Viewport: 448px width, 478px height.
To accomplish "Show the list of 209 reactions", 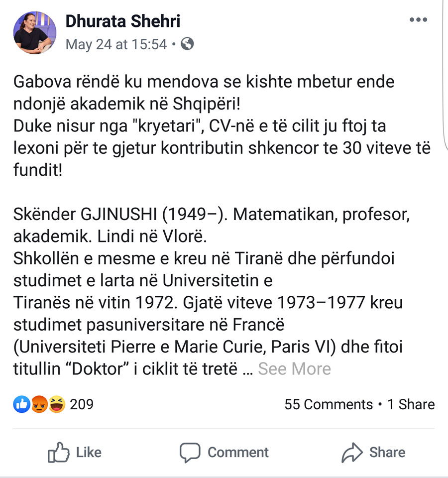I will (82, 404).
